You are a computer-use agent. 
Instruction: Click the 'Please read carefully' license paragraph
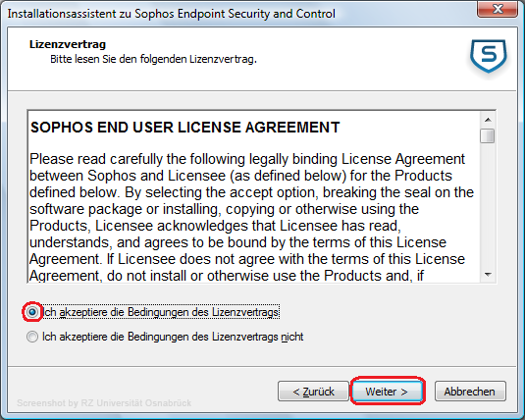click(x=251, y=217)
